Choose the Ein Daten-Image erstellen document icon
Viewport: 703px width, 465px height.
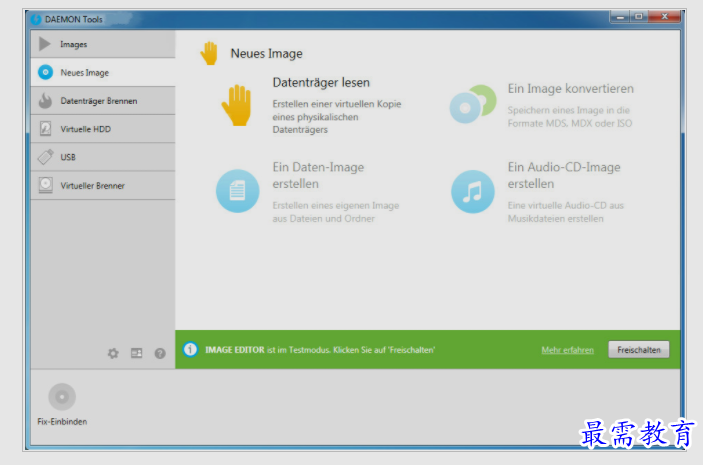(237, 191)
